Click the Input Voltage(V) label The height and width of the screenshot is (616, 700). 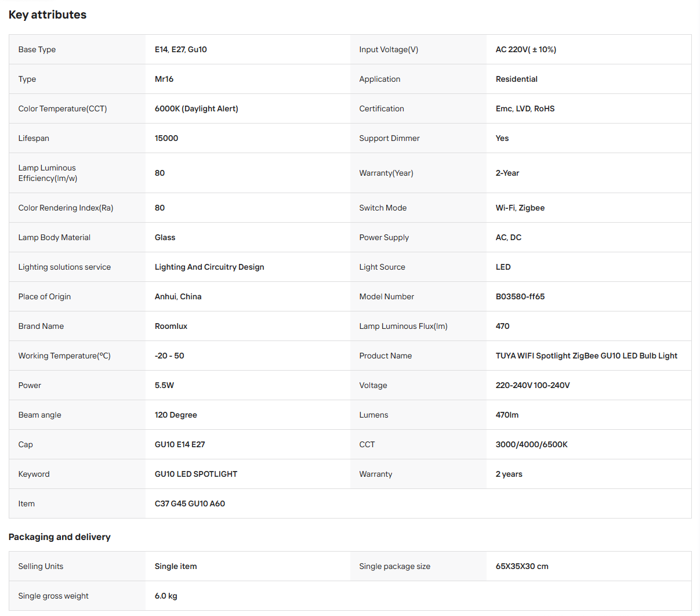(389, 49)
